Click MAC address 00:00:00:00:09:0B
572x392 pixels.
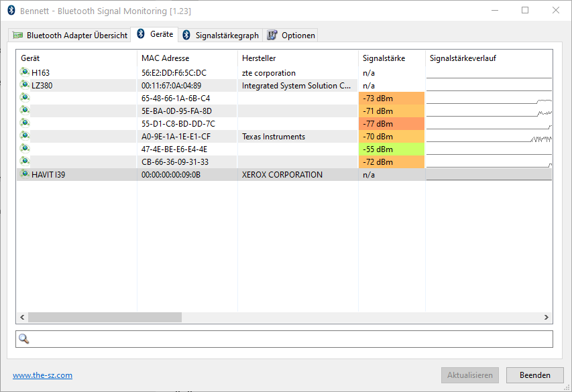[171, 175]
